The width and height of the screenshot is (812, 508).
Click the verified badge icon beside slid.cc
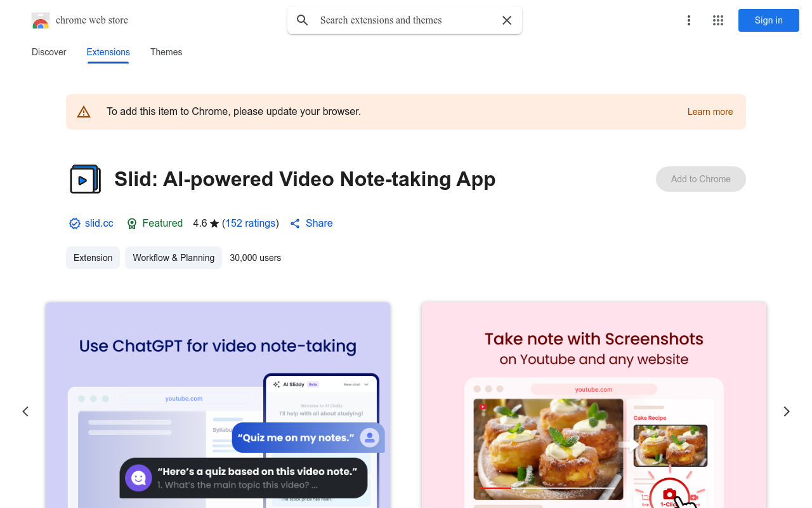(75, 224)
